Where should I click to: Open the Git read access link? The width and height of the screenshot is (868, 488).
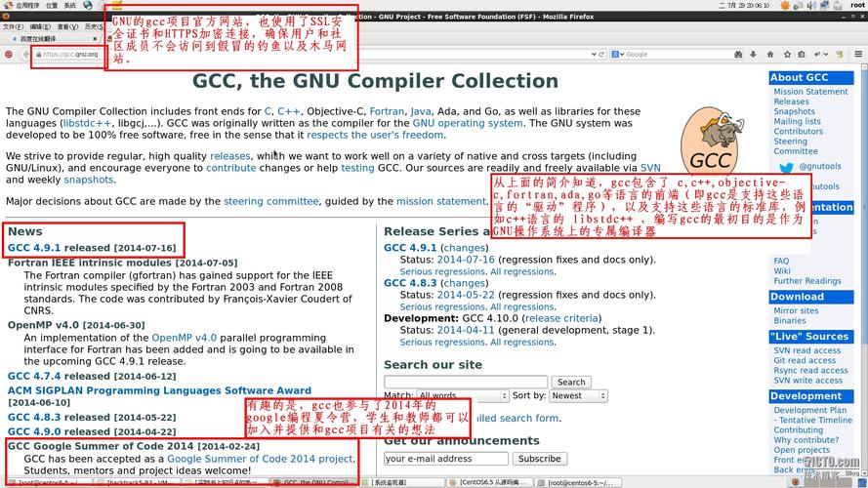pos(805,361)
